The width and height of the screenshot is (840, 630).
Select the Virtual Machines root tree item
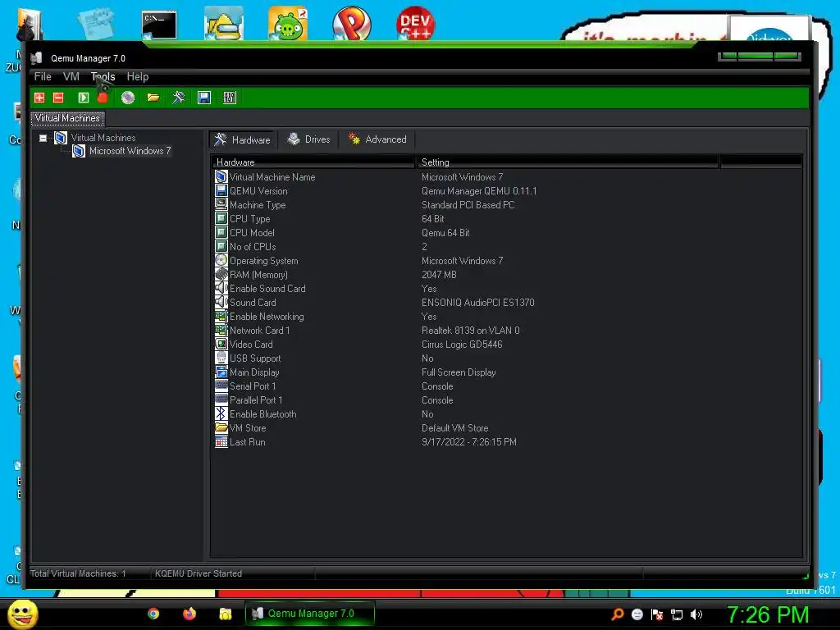click(103, 138)
